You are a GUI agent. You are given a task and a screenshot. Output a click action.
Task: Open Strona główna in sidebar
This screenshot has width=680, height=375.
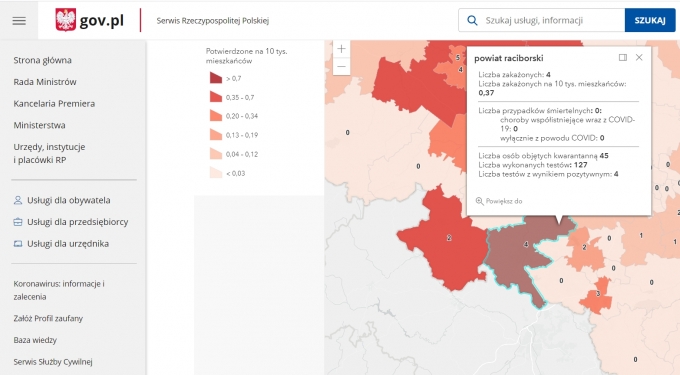[42, 60]
